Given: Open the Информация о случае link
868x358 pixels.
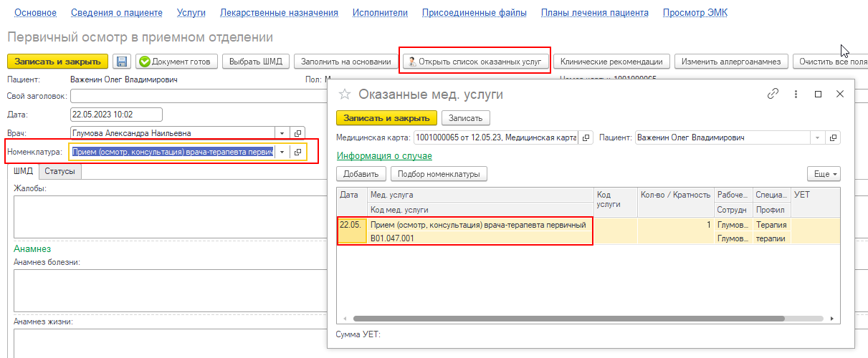Looking at the screenshot, I should 384,155.
